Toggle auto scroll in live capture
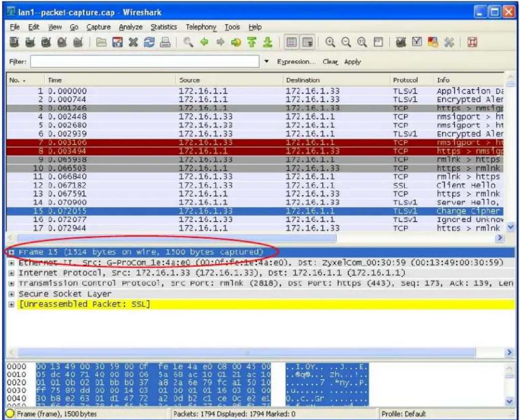This screenshot has height=420, width=520. (307, 42)
